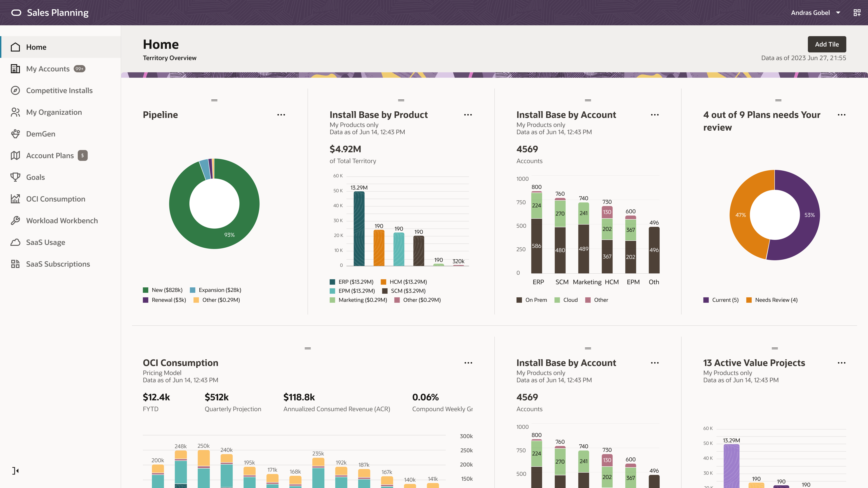Click the $118.8k Annualized Consumed Revenue value
This screenshot has width=868, height=488.
coord(299,397)
